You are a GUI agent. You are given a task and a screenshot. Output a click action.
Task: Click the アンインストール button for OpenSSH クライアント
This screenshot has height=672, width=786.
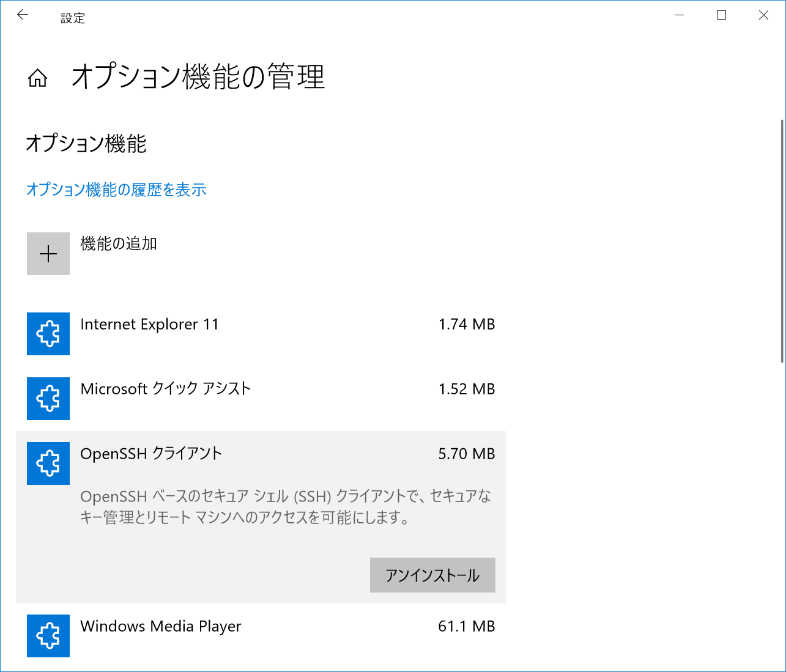(x=432, y=575)
